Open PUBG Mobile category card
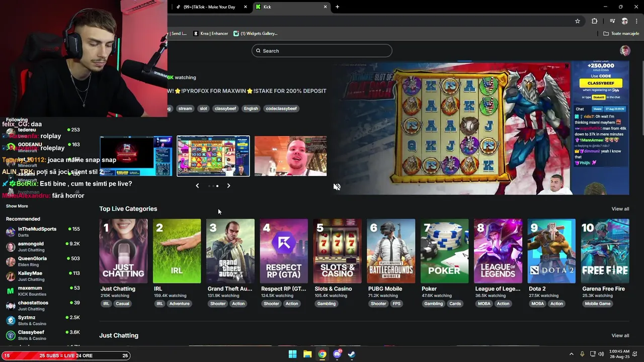644x362 pixels. coord(391,251)
